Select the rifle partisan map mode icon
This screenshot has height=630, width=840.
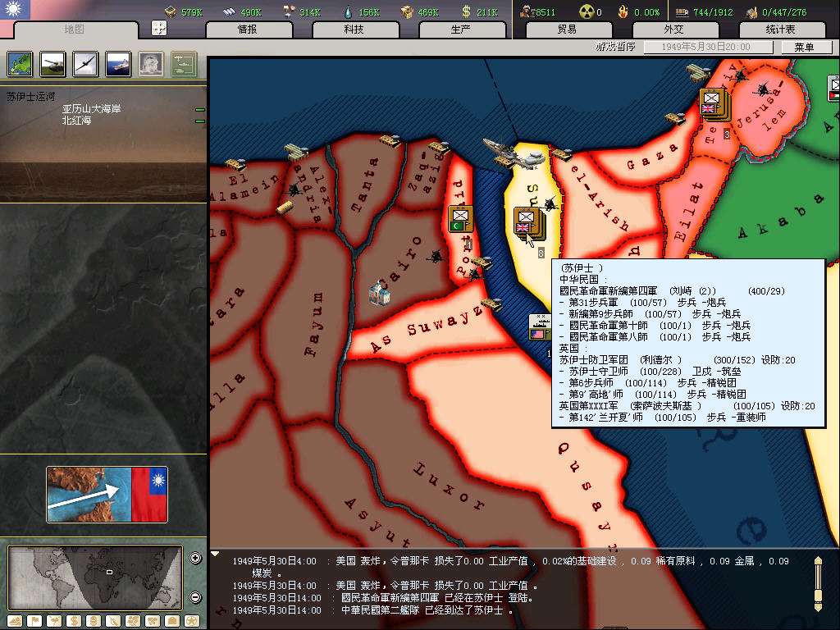113,622
